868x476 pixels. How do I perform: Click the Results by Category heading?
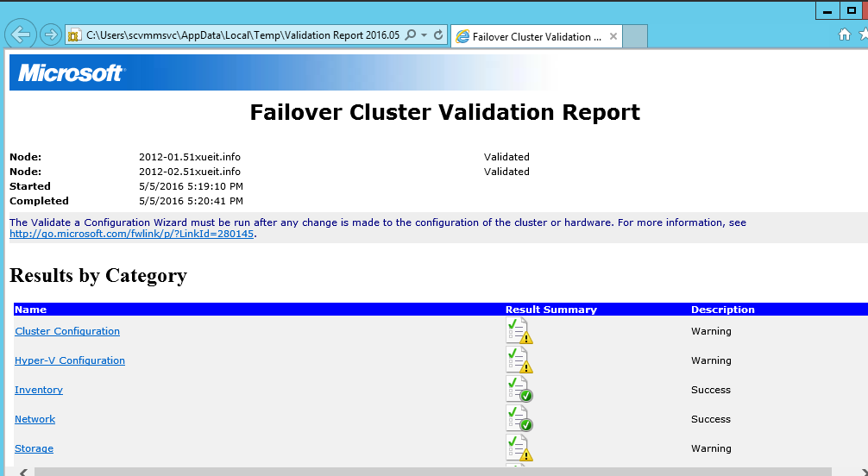coord(98,276)
